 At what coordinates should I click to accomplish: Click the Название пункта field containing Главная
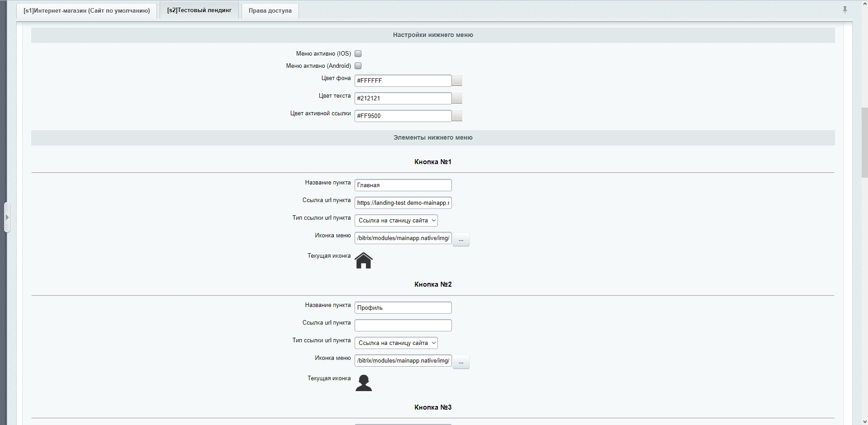403,185
